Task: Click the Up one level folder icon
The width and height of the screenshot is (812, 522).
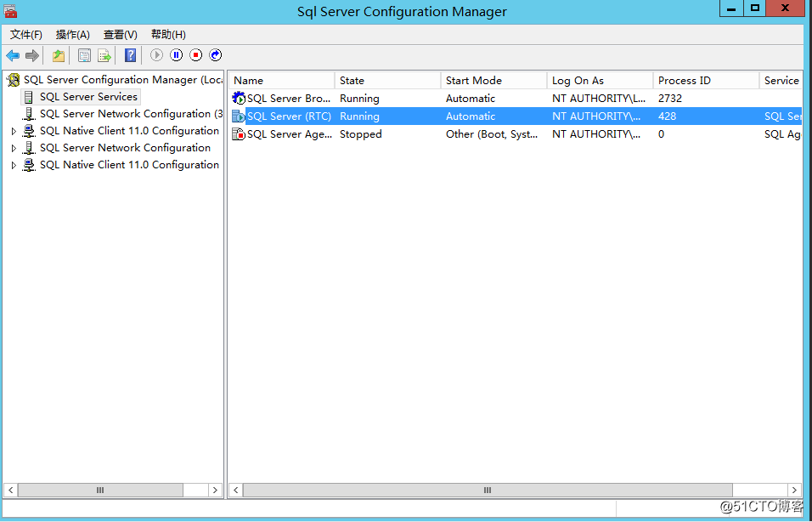Action: [x=59, y=55]
